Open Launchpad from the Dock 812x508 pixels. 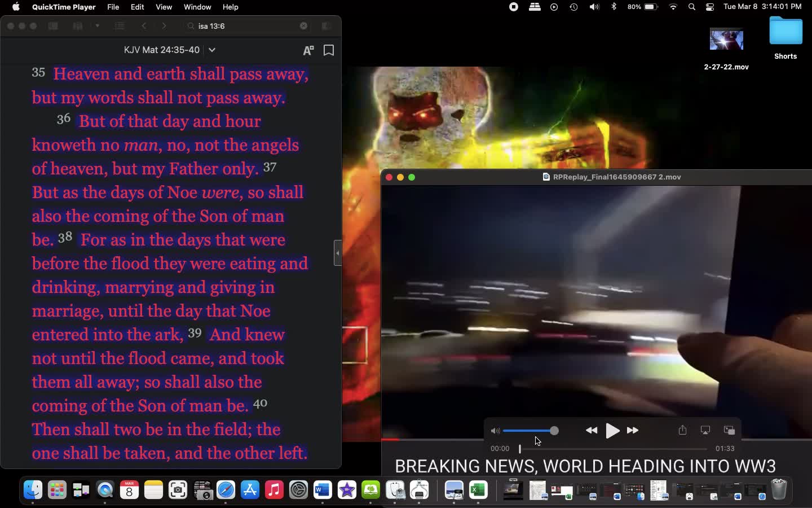coord(57,490)
